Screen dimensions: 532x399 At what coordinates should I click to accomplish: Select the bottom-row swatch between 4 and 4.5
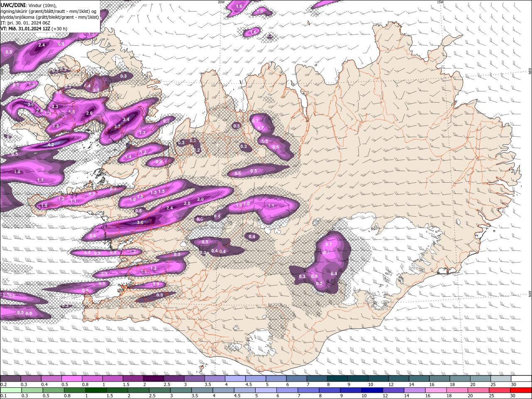click(x=223, y=390)
